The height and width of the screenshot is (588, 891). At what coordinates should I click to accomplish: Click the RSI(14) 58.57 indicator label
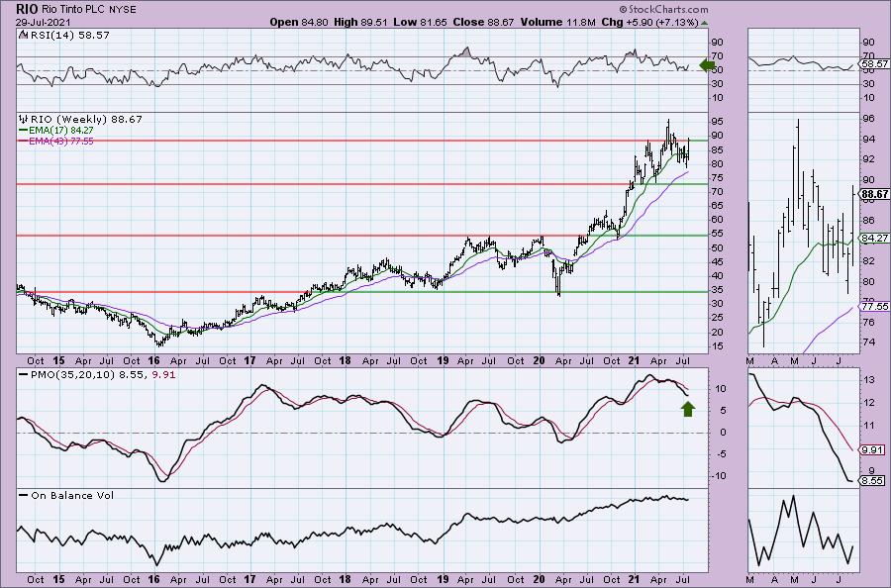(68, 35)
